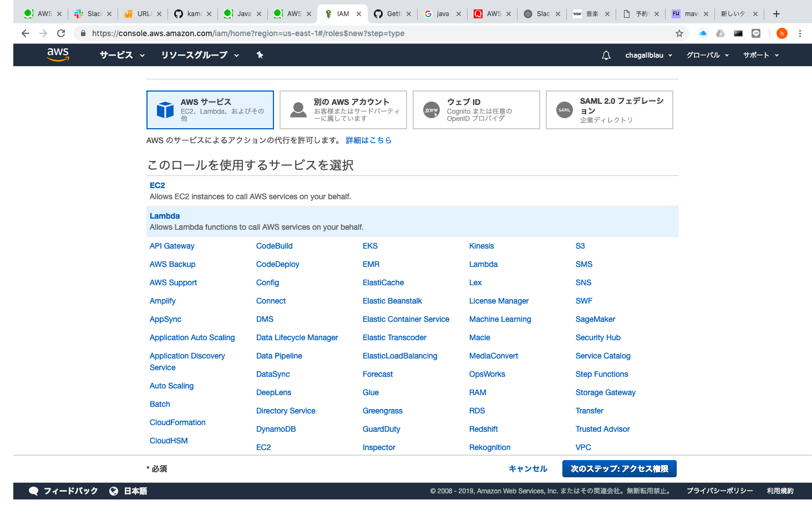Switch to the IAM browser tab
The width and height of the screenshot is (812, 515).
[343, 14]
